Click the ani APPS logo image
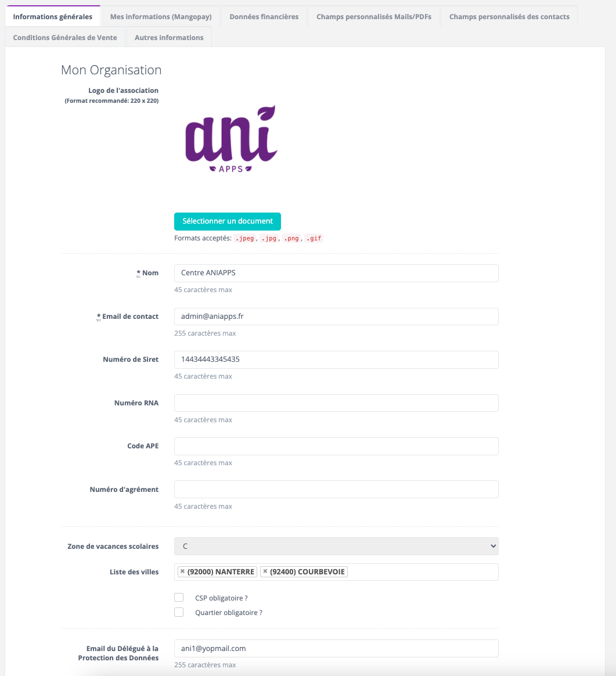This screenshot has height=676, width=616. coord(231,139)
